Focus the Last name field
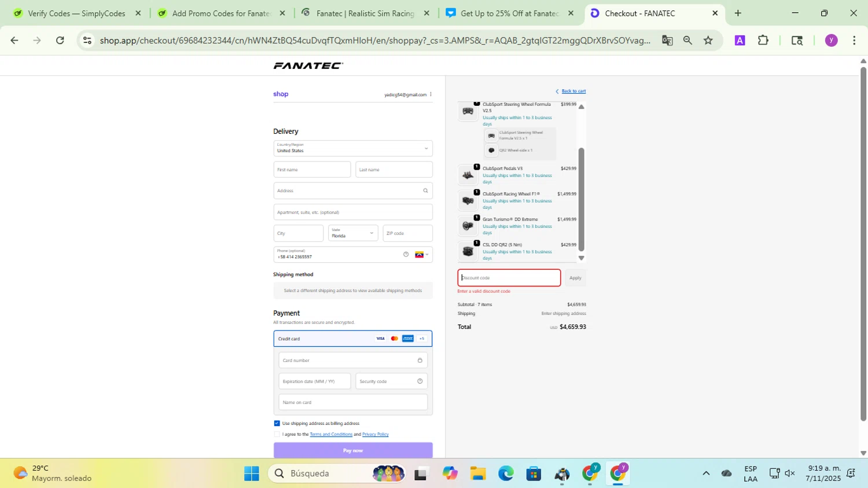 tap(394, 170)
